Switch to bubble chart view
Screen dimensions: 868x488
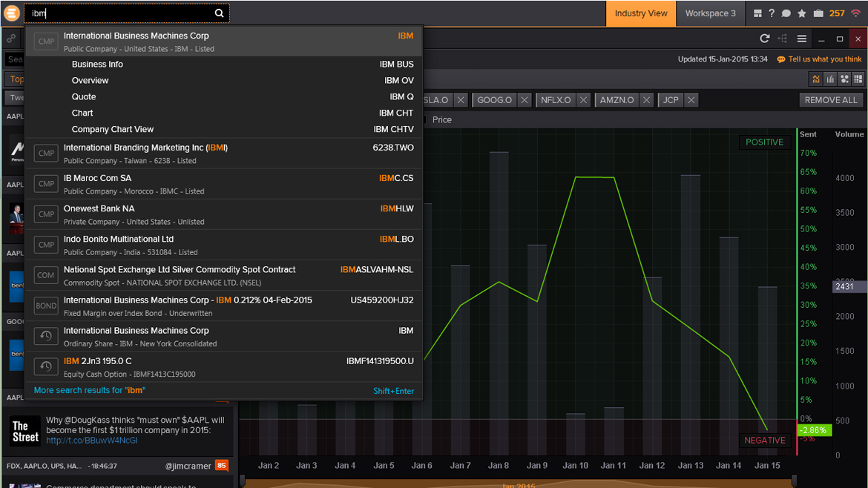pyautogui.click(x=844, y=79)
